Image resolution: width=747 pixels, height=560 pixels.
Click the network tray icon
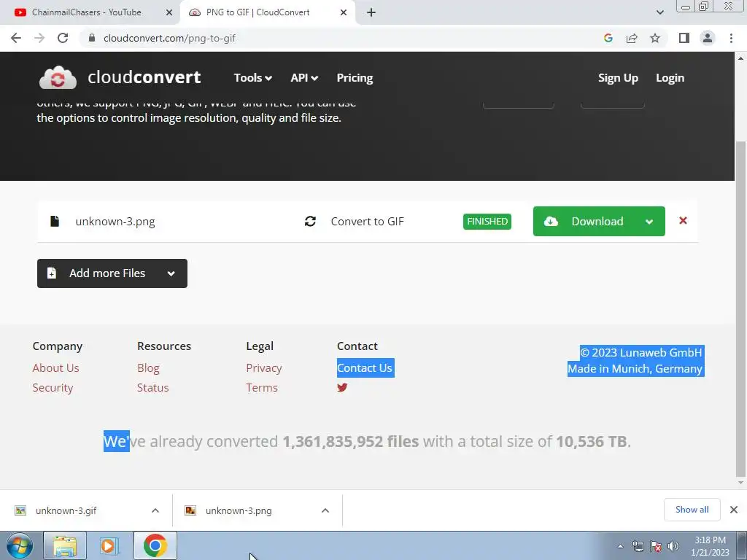pos(638,546)
